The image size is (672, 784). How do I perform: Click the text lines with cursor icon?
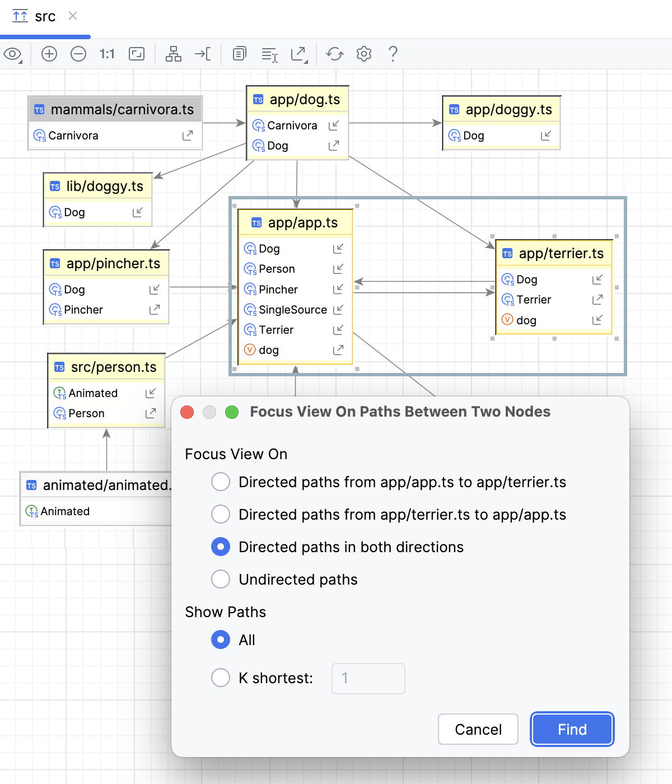coord(270,54)
